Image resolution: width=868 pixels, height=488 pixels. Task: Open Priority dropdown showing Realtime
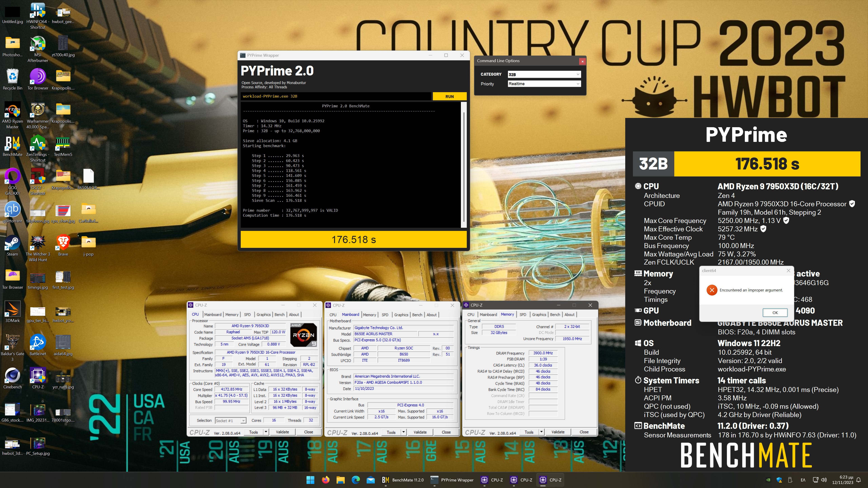544,84
